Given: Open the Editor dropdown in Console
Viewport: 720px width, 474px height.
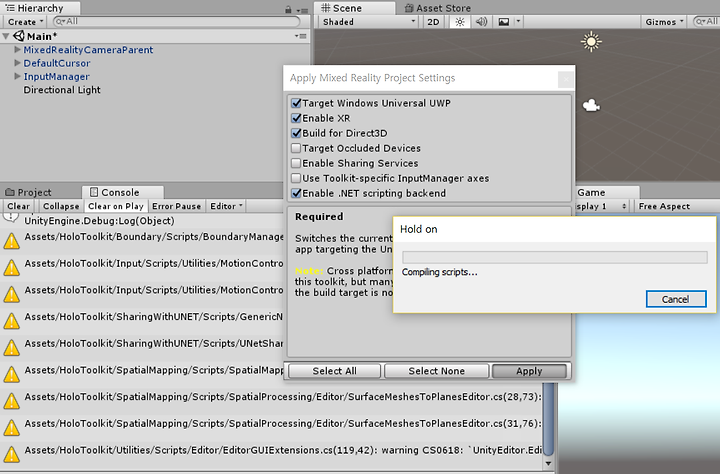Looking at the screenshot, I should pos(226,206).
